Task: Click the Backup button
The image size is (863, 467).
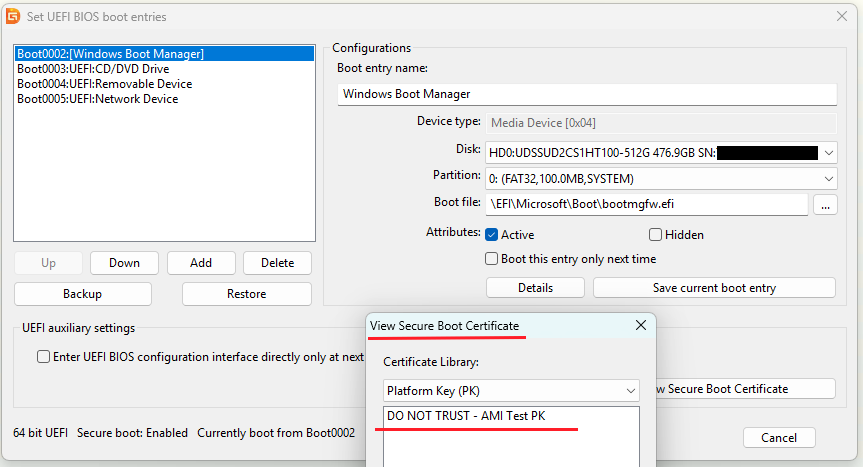Action: 83,294
